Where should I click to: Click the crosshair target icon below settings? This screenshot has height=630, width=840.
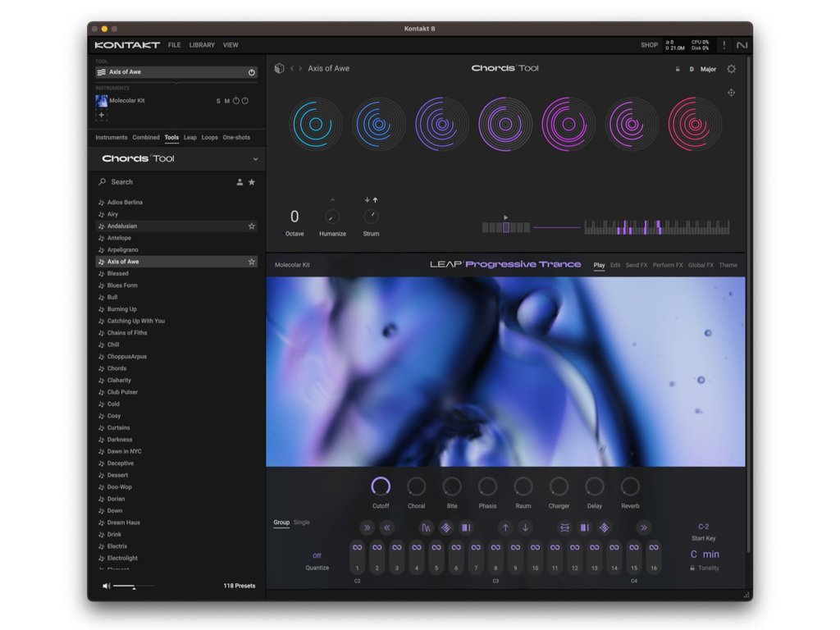click(x=731, y=93)
